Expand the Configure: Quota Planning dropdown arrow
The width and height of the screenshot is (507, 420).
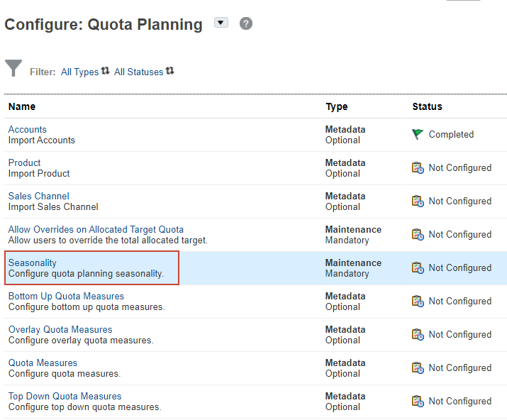(221, 23)
